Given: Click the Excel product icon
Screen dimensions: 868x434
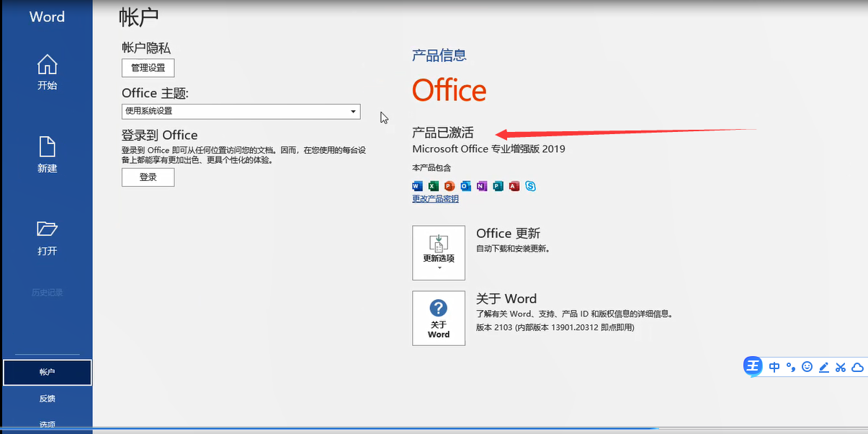Looking at the screenshot, I should click(434, 186).
